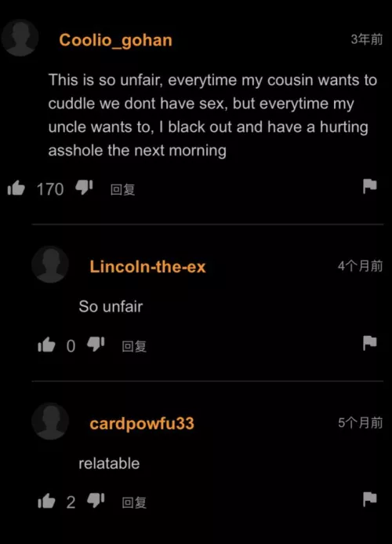The image size is (392, 544).
Task: Open cardpowfu33's profile via username
Action: point(142,424)
